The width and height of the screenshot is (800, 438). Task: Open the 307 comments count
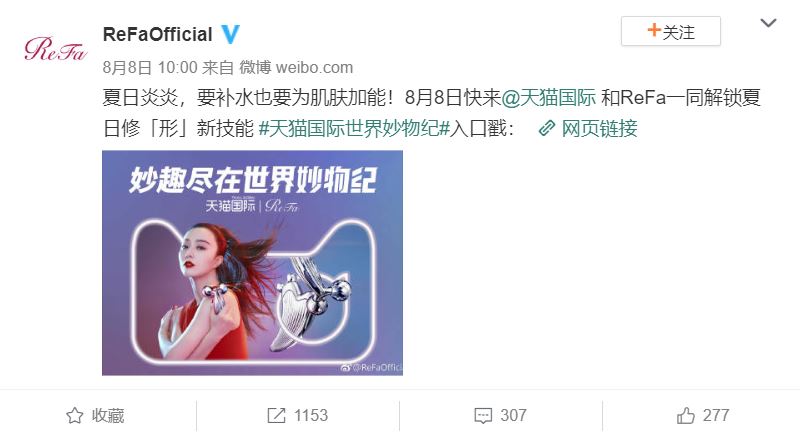pos(501,416)
